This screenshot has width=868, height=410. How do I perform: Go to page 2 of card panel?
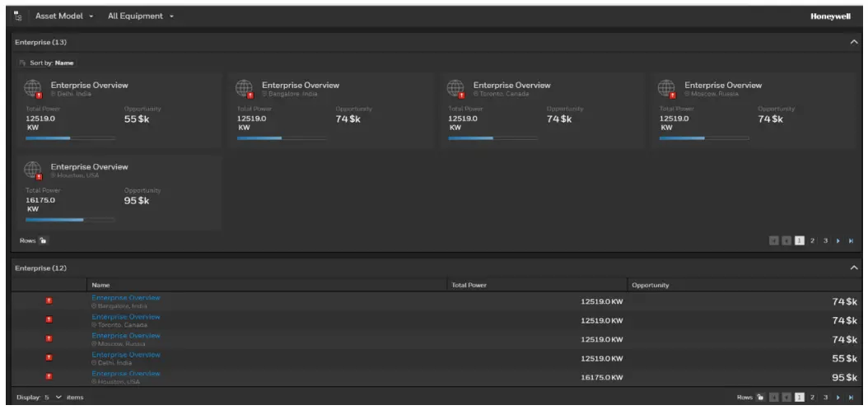[x=812, y=240]
